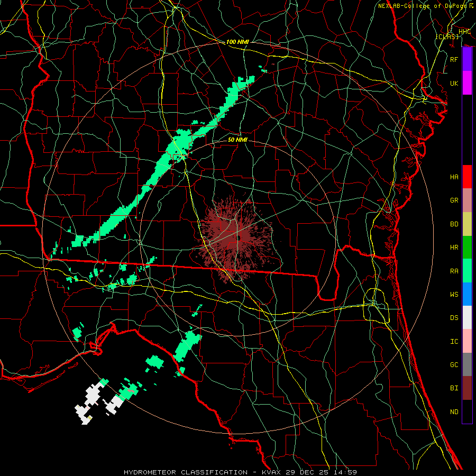Click the UK legend label
The image size is (476, 476).
tap(454, 83)
